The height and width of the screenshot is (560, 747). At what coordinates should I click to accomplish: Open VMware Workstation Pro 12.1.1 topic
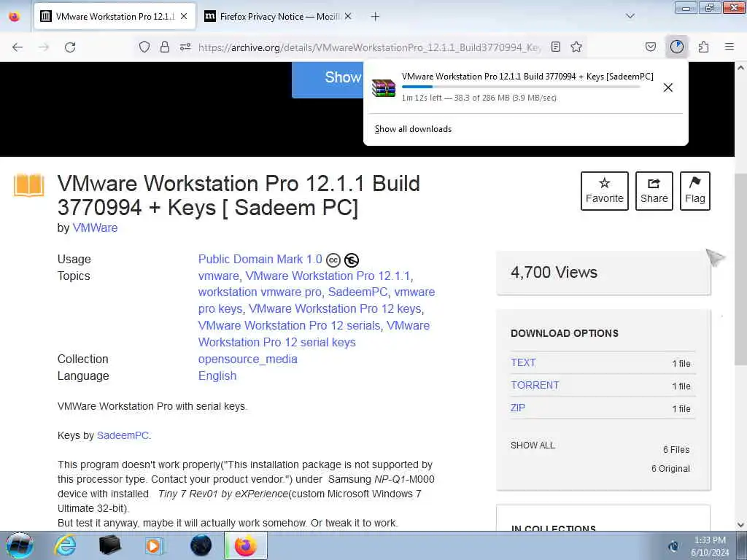(328, 276)
